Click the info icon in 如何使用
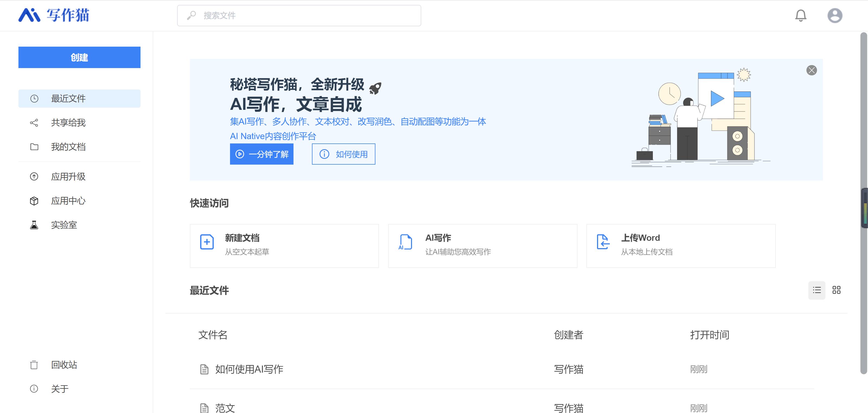 (324, 154)
